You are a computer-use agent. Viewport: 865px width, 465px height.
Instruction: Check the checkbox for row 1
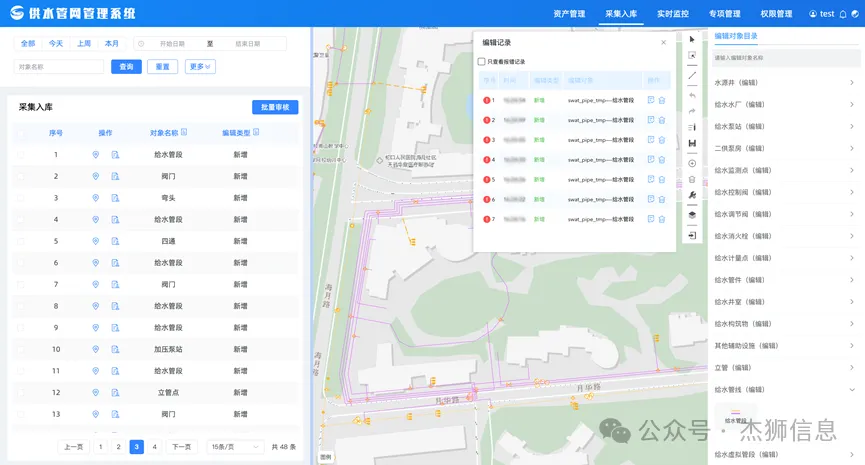(21, 155)
